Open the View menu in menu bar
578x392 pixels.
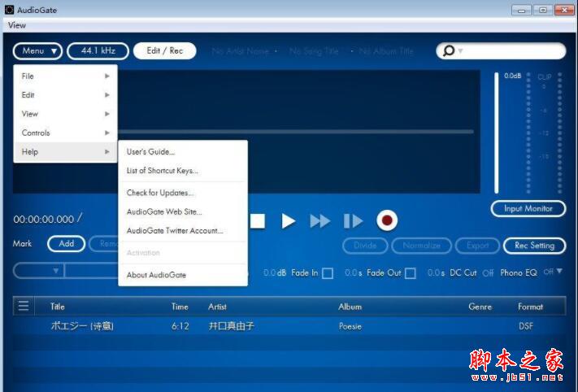tap(17, 25)
